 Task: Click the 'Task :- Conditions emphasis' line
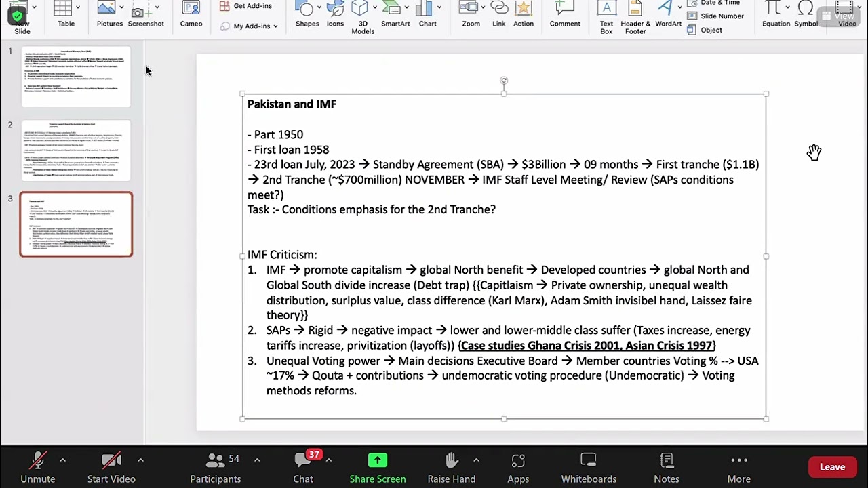coord(372,209)
